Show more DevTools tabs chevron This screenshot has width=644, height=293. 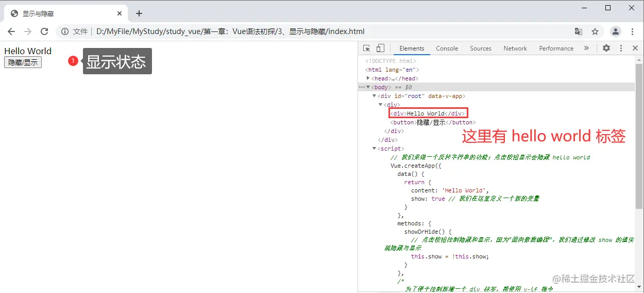pos(586,48)
